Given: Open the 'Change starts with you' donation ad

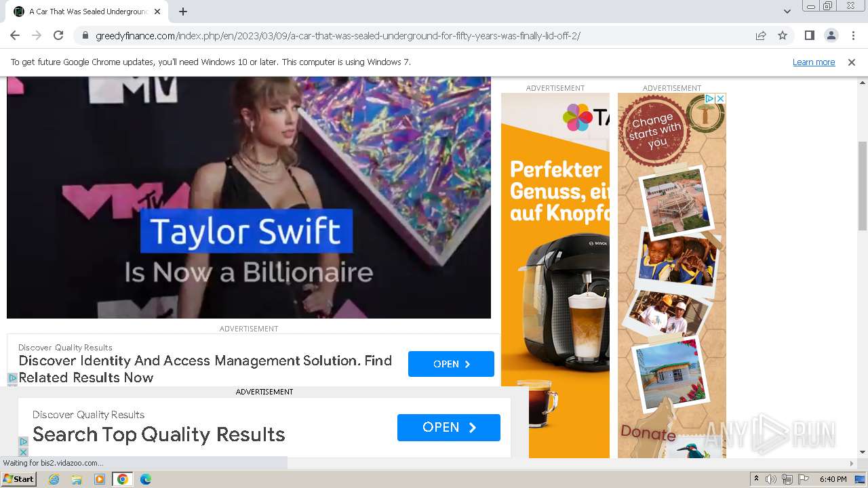Looking at the screenshot, I should (672, 275).
